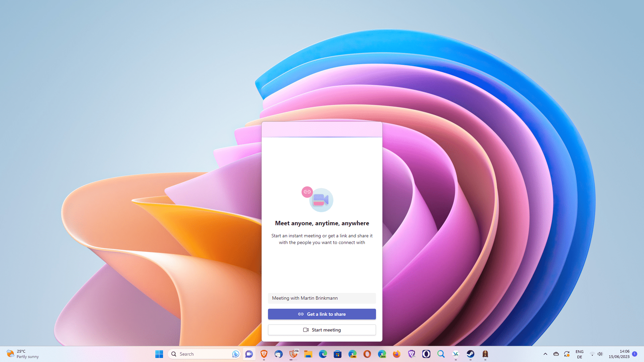
Task: Expand hidden system tray icons chevron
Action: (545, 354)
